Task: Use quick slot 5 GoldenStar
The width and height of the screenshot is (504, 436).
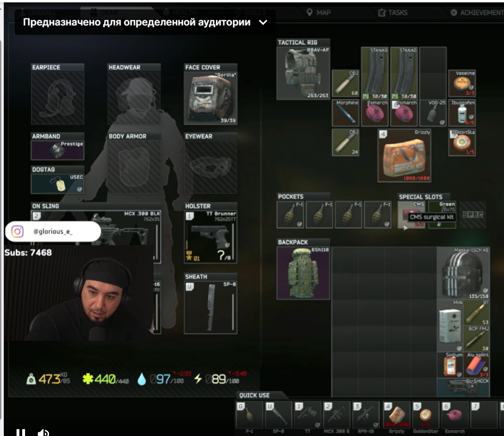Action: pos(425,415)
